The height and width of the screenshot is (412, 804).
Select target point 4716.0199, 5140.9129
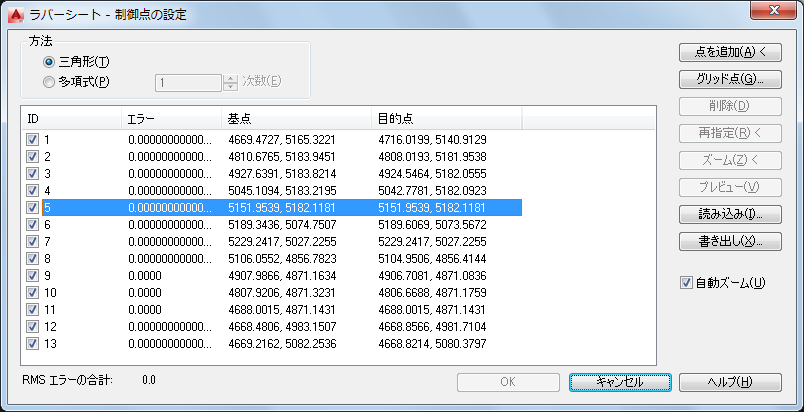pos(432,139)
